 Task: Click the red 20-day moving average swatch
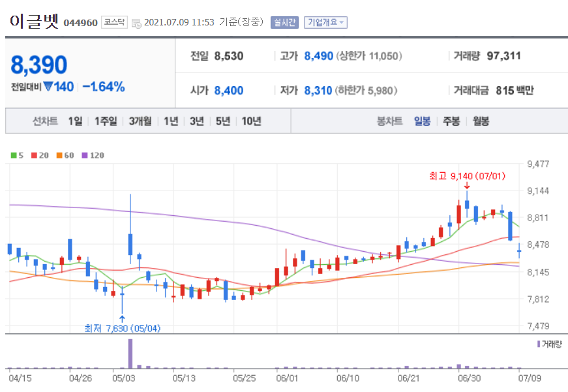pyautogui.click(x=34, y=155)
